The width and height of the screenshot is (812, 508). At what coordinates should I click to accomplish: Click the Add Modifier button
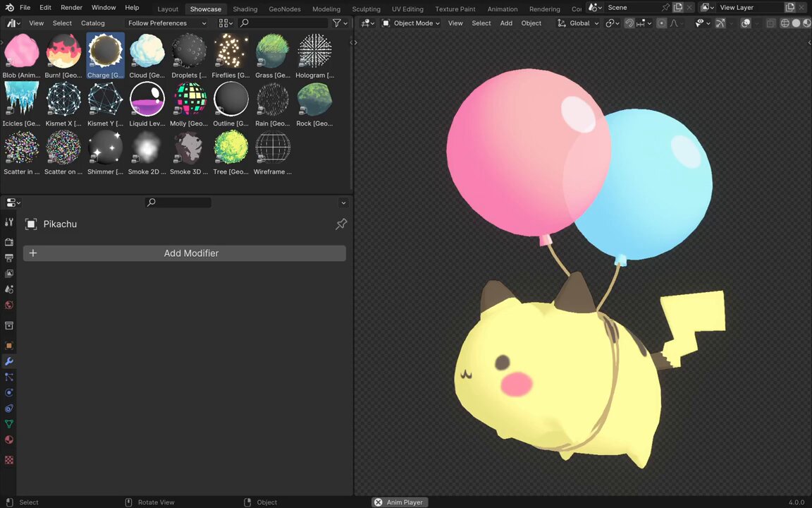(185, 253)
